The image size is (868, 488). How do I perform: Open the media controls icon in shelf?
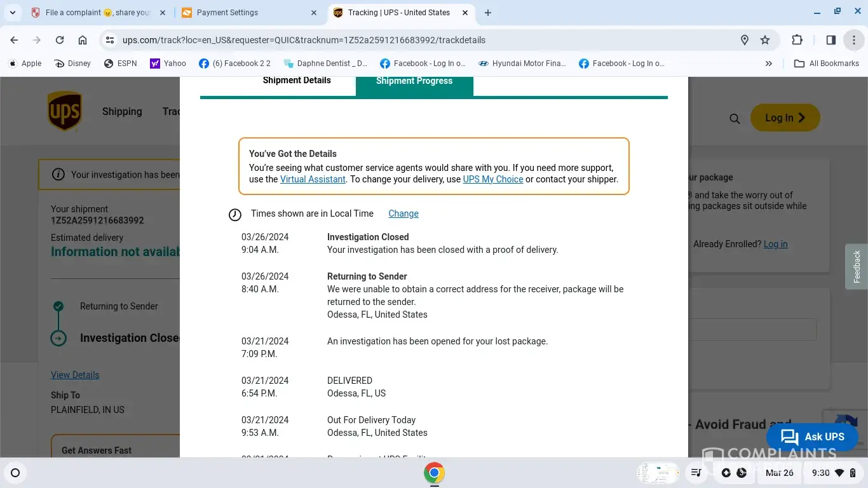pyautogui.click(x=696, y=473)
